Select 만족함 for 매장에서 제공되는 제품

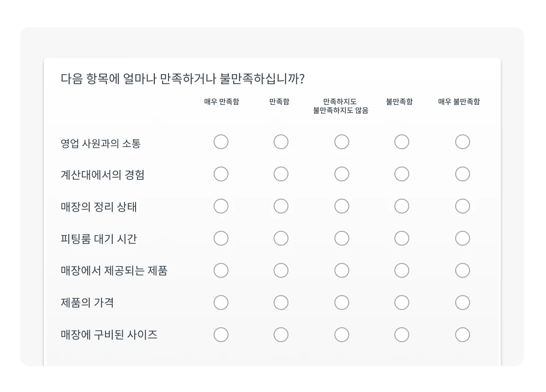(x=281, y=270)
